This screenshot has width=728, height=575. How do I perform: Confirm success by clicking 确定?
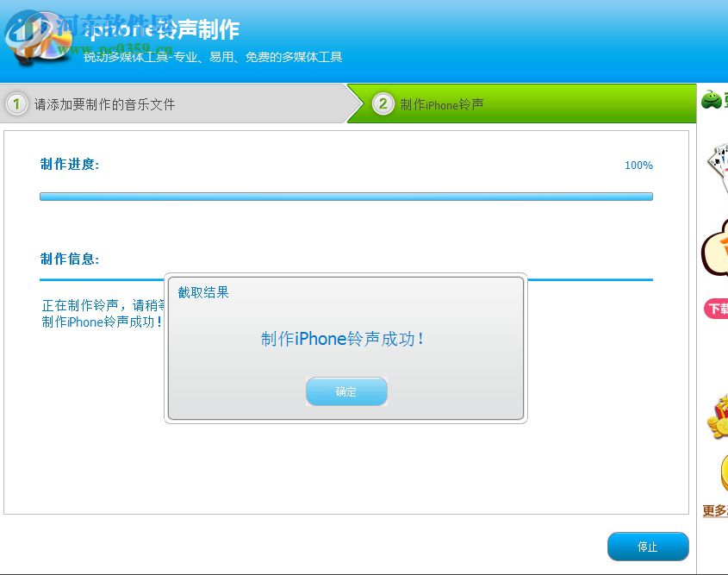tap(346, 391)
